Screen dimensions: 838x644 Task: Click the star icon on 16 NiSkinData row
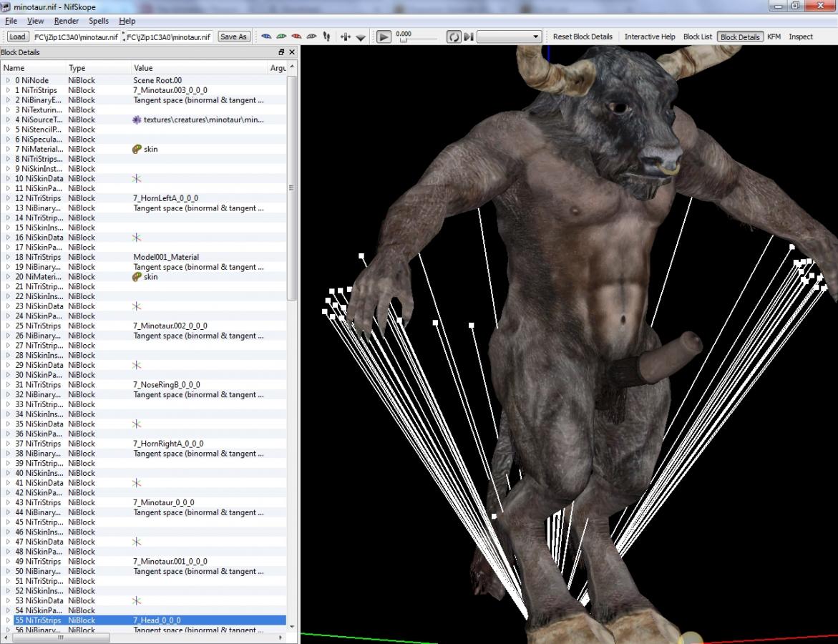click(x=137, y=238)
